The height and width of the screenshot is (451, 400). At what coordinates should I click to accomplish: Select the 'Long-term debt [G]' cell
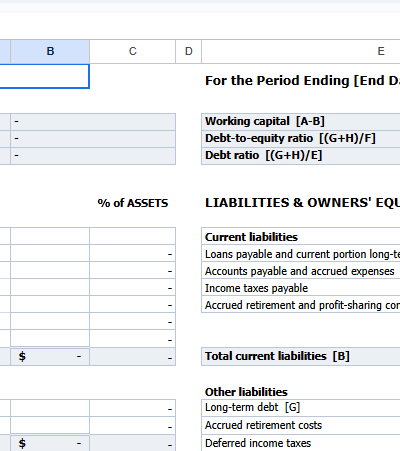pos(301,408)
